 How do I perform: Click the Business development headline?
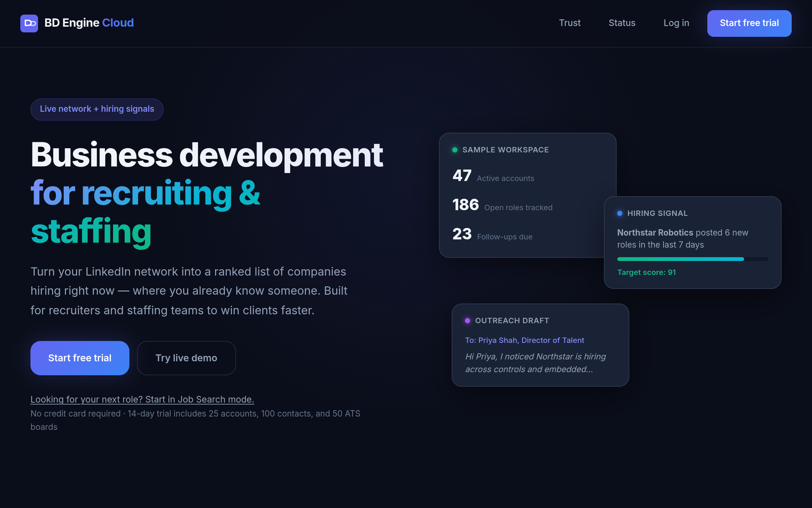tap(207, 194)
